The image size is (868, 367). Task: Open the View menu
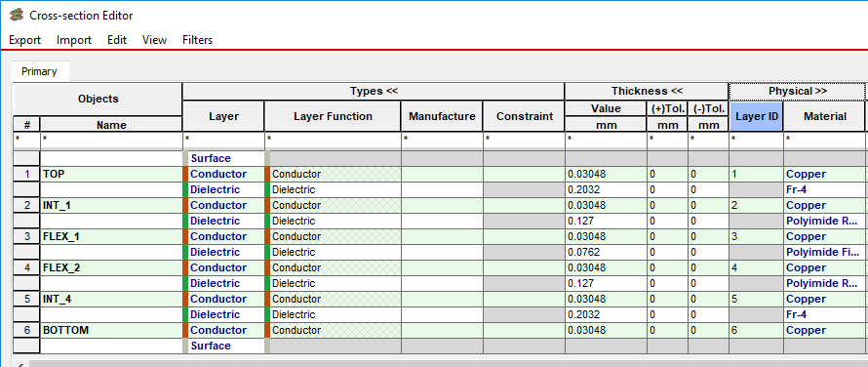[x=154, y=40]
